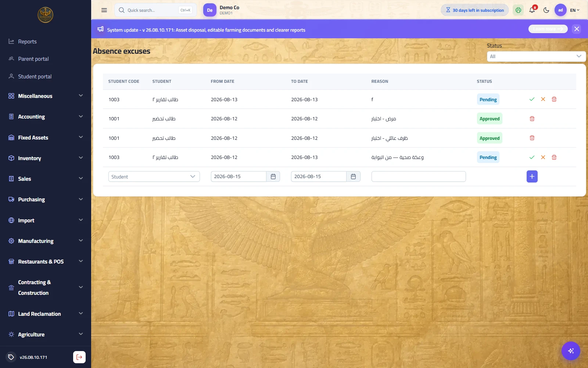Click the TO DATE column header
The width and height of the screenshot is (588, 368).
pyautogui.click(x=300, y=81)
